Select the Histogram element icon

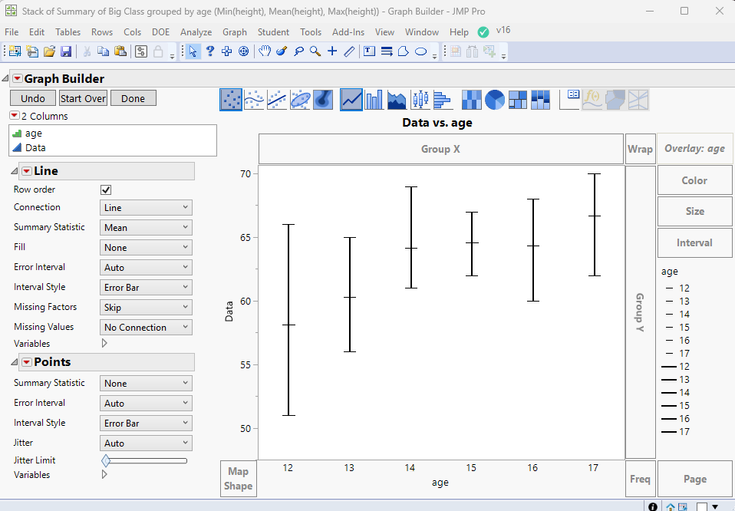(x=442, y=99)
